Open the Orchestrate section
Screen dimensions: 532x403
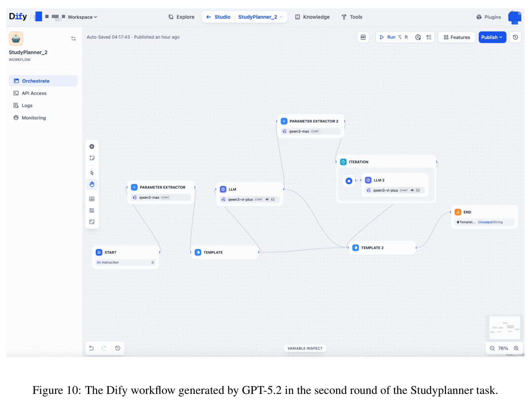click(43, 81)
